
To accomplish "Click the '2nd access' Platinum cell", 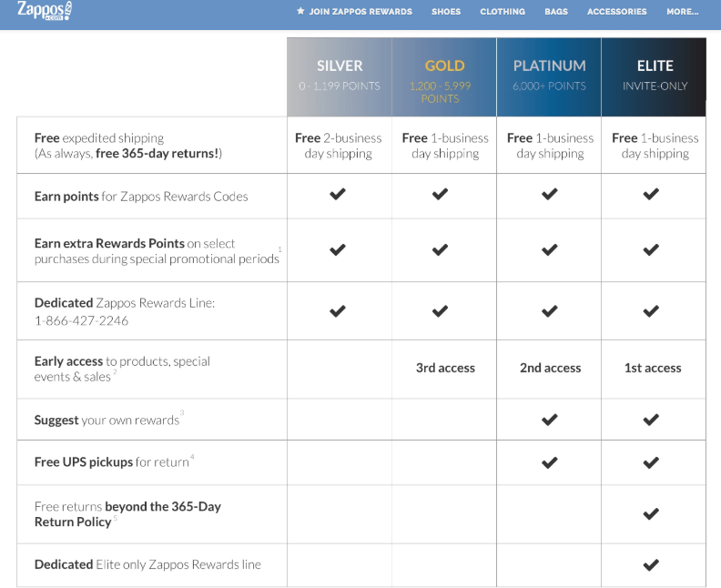I will 551,368.
